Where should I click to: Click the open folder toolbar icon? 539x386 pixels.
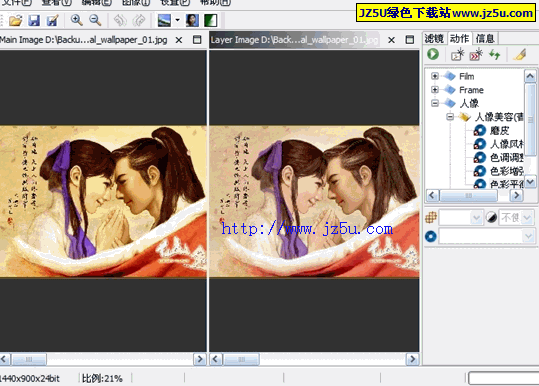(x=15, y=21)
